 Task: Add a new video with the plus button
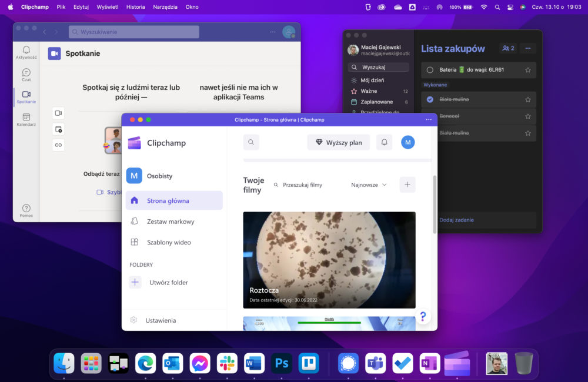click(407, 185)
